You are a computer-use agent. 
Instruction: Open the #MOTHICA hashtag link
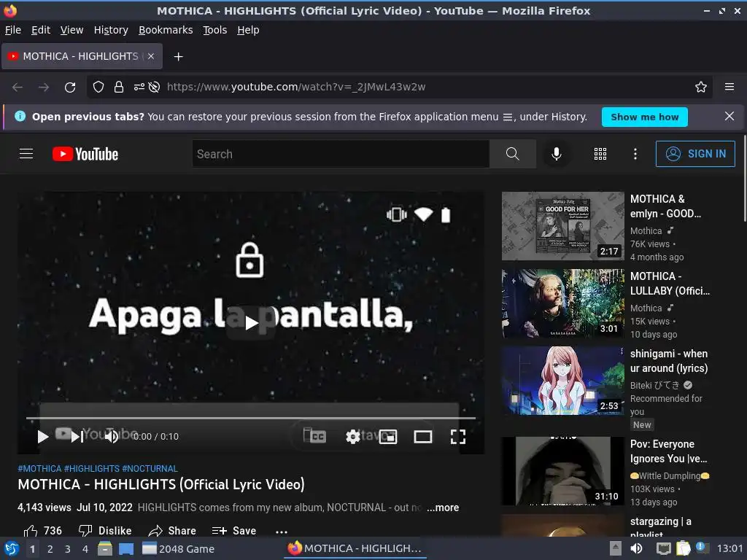tap(39, 469)
